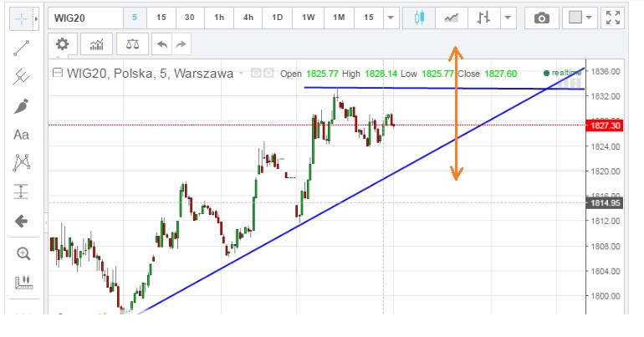Toggle fullscreen chart mode
644x337 pixels.
(613, 18)
